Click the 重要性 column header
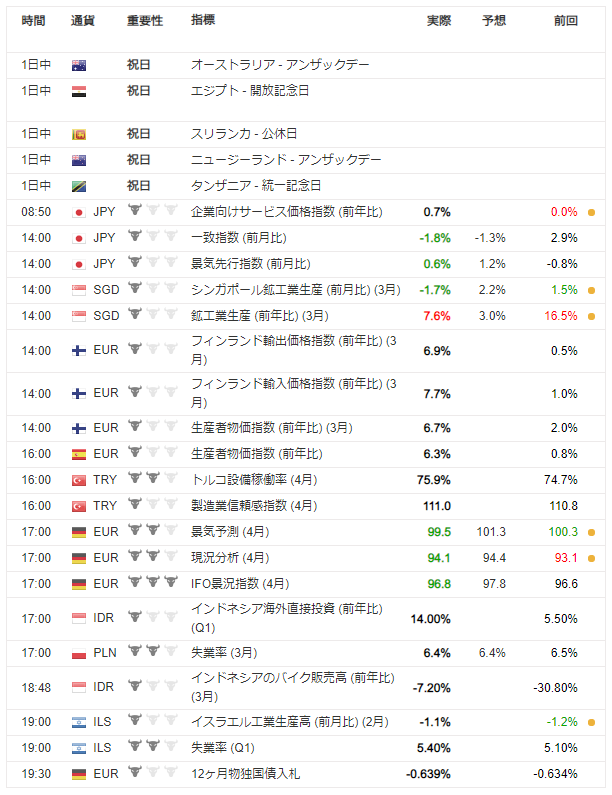612x795 pixels. click(145, 20)
